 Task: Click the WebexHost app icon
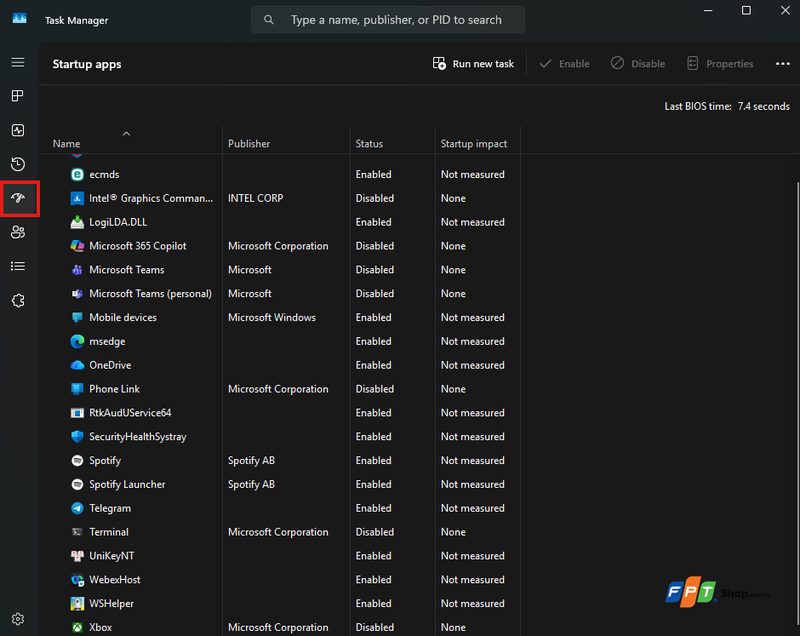point(77,580)
